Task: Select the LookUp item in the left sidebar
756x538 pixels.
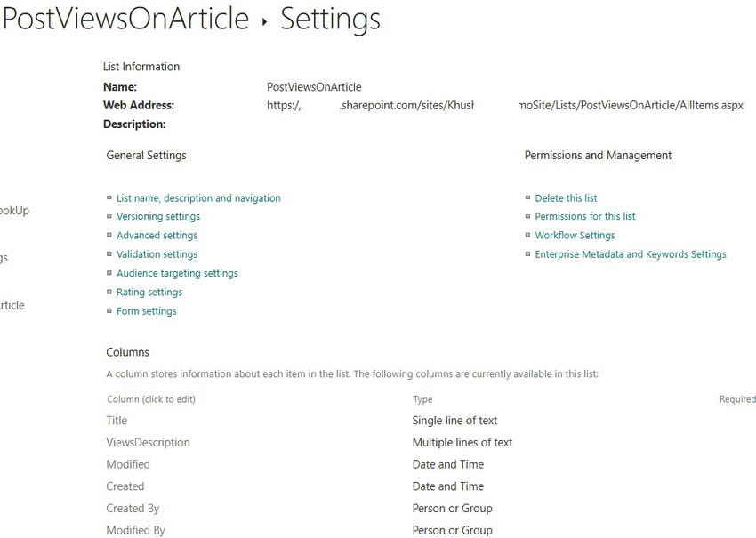Action: coord(13,211)
